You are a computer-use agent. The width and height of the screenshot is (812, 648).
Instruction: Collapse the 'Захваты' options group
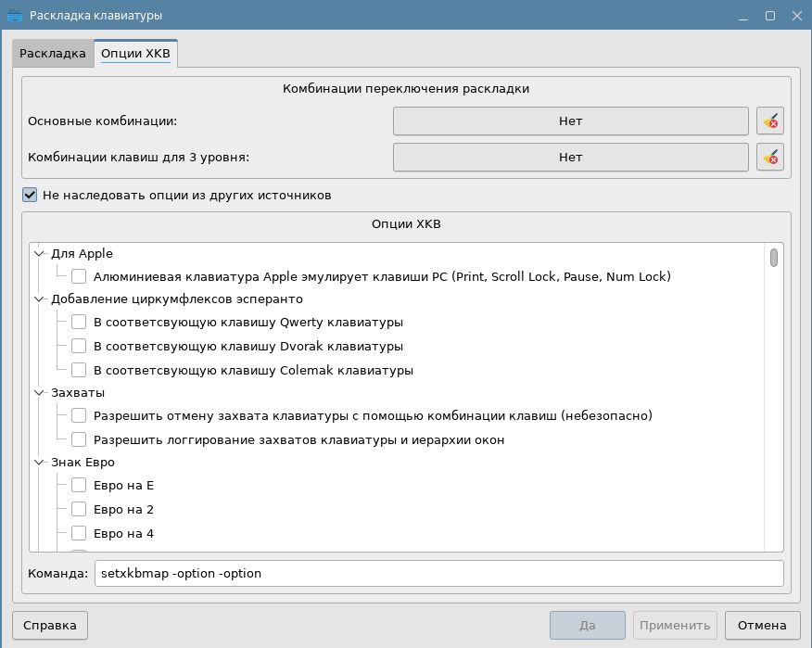click(x=39, y=392)
